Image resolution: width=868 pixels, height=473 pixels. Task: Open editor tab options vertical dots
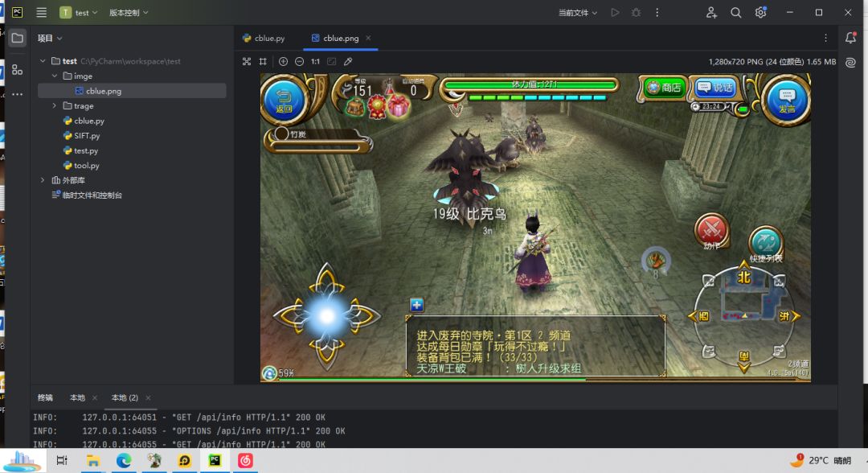click(825, 39)
